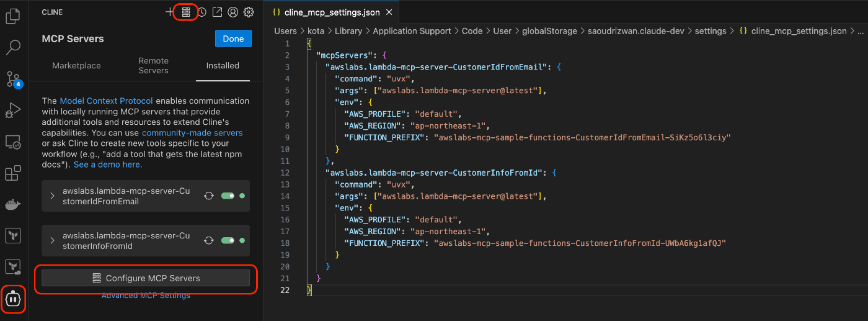Click the CLINE panel title

(52, 12)
